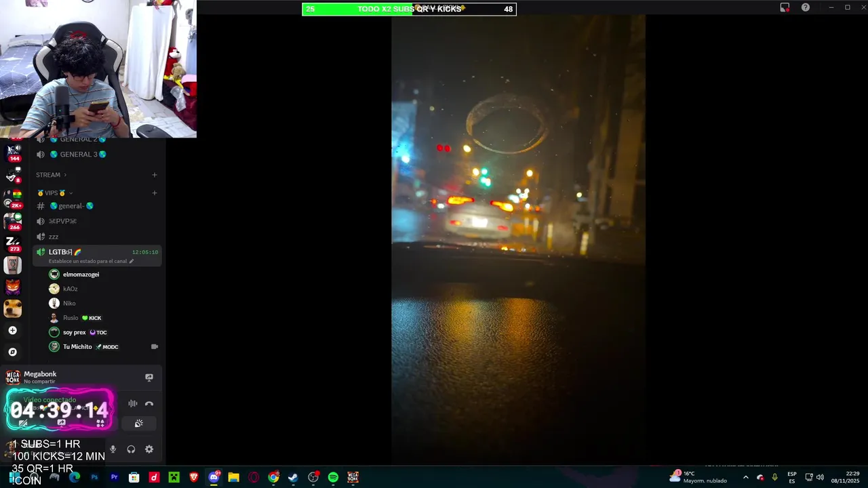The width and height of the screenshot is (868, 488).
Task: Open File Explorer from taskbar
Action: point(234,477)
